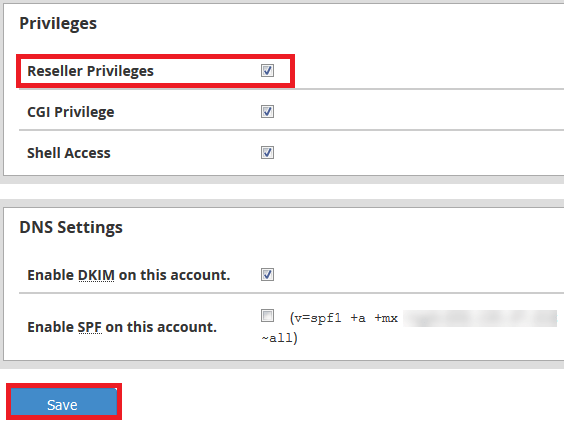Click "on this account." in the SPF row
564x427 pixels.
pos(161,327)
